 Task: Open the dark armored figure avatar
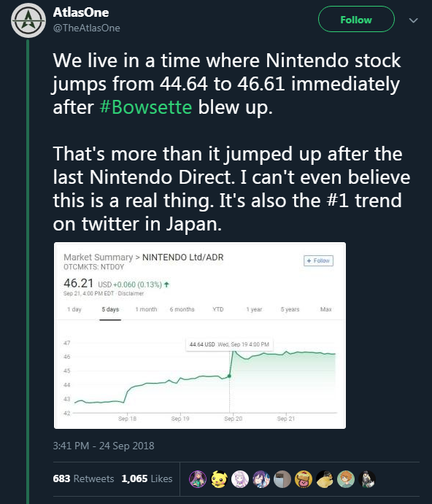point(367,479)
